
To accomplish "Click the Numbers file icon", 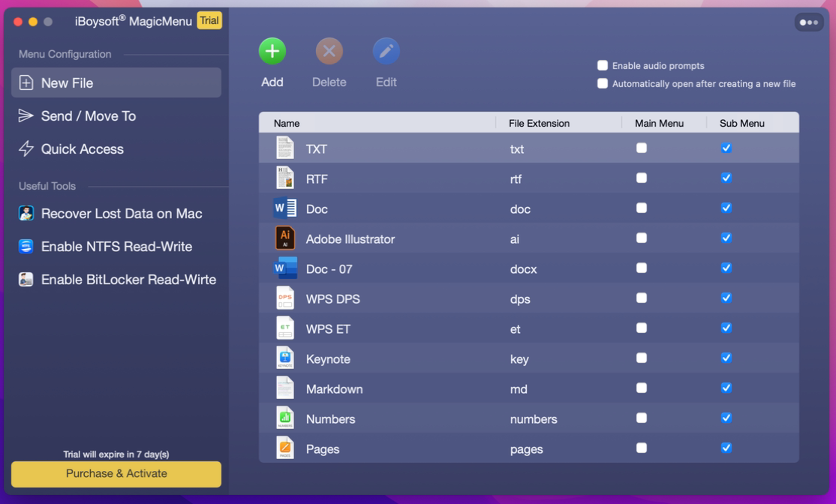I will (x=284, y=418).
